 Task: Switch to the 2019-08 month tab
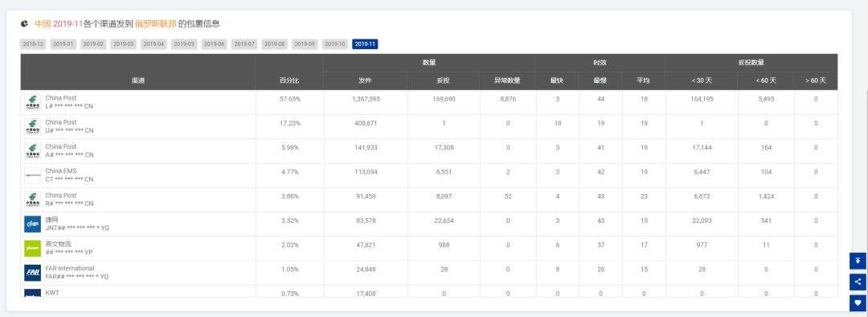[275, 43]
